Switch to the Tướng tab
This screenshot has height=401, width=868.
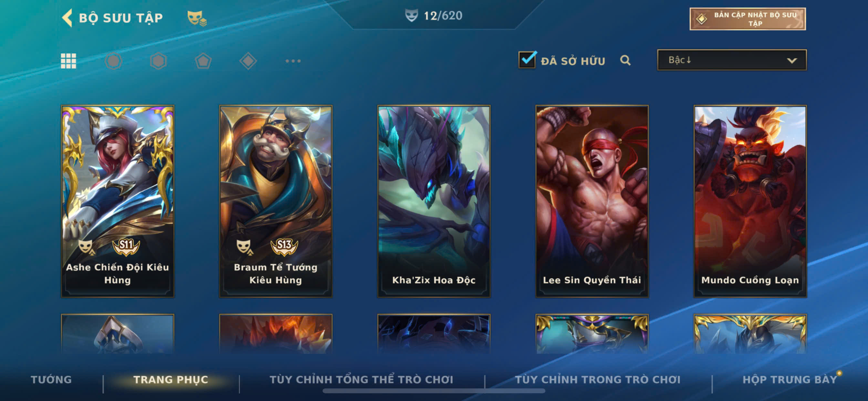[x=51, y=379]
